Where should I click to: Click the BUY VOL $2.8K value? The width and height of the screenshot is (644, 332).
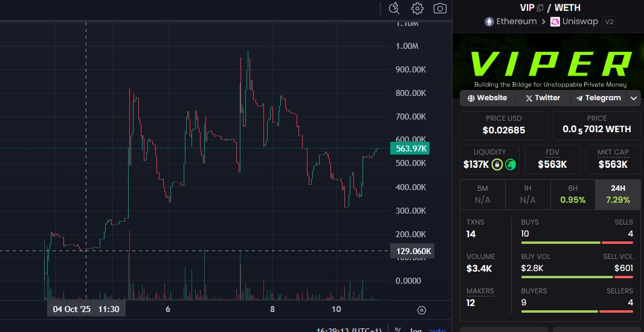coord(532,269)
